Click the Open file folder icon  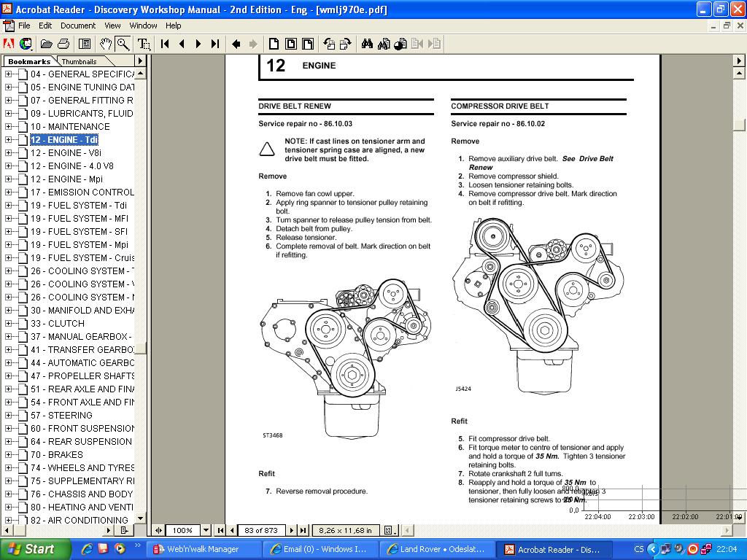click(47, 44)
